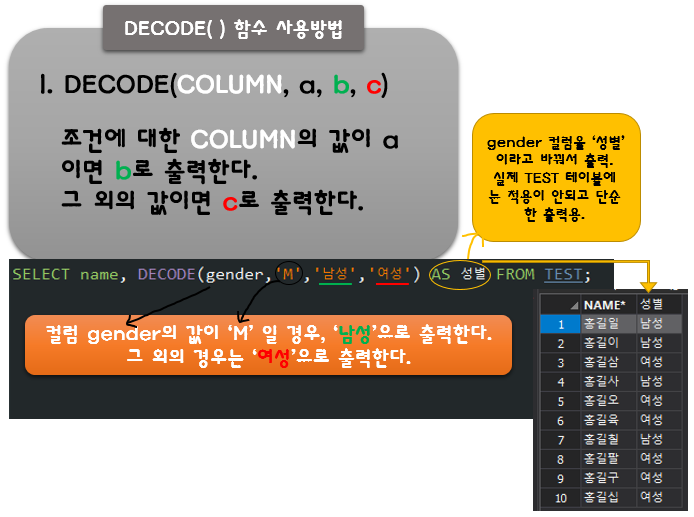Click the name cell 홍길칠
Image resolution: width=694 pixels, height=517 pixels.
click(608, 440)
